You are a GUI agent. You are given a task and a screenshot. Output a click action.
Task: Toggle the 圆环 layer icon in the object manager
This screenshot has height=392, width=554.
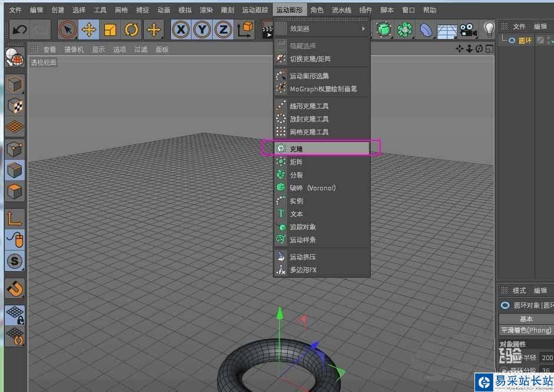(540, 40)
